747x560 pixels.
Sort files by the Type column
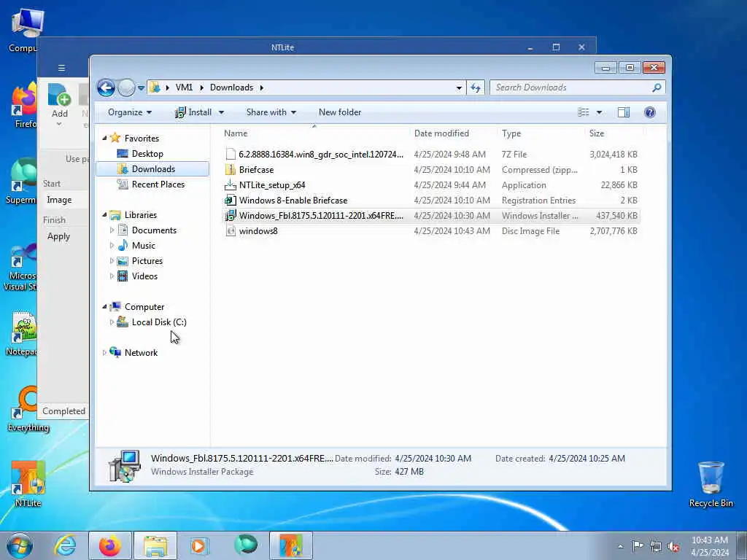coord(541,134)
